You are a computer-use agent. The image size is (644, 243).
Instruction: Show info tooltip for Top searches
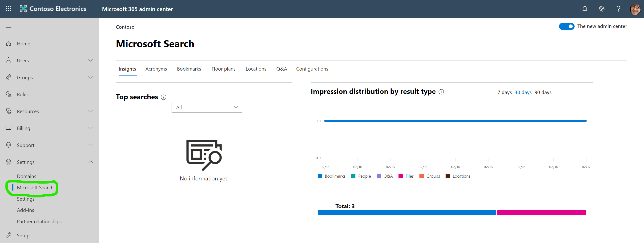[164, 97]
